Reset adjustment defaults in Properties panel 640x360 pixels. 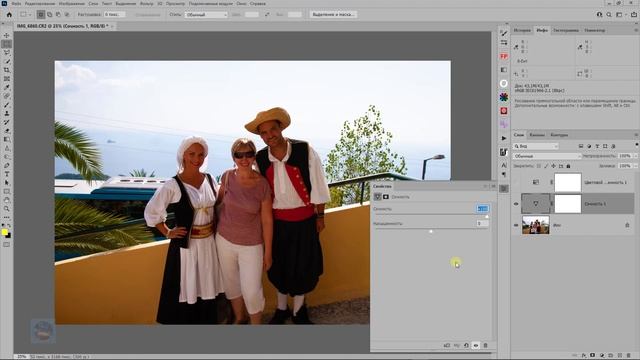[466, 345]
